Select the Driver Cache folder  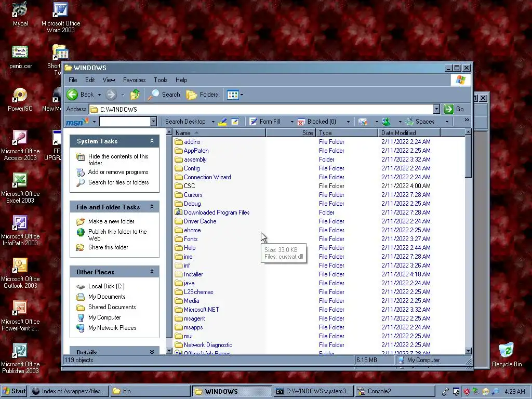pyautogui.click(x=200, y=221)
